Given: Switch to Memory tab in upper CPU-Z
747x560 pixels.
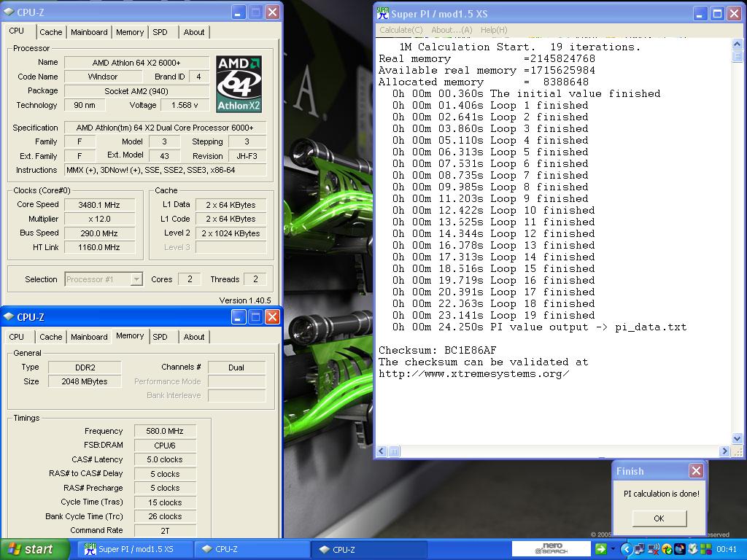Looking at the screenshot, I should [x=130, y=32].
